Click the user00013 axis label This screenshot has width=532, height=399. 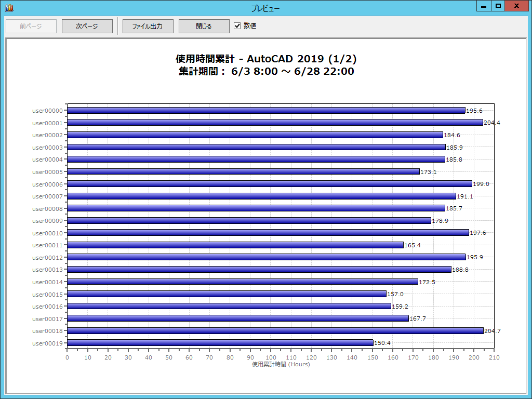coord(47,270)
